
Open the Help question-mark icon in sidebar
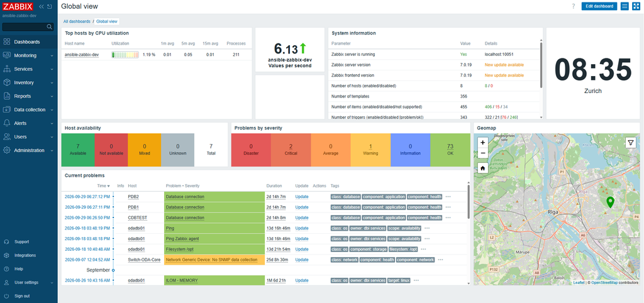click(6, 269)
